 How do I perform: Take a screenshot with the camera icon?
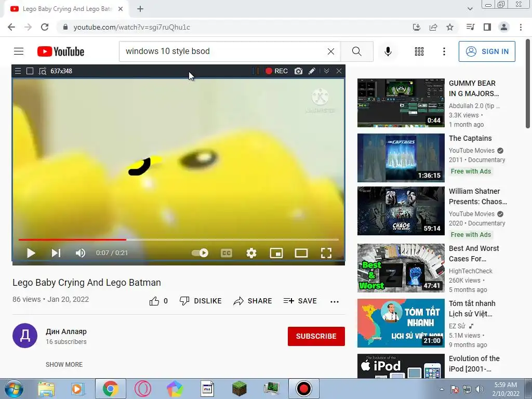(298, 71)
